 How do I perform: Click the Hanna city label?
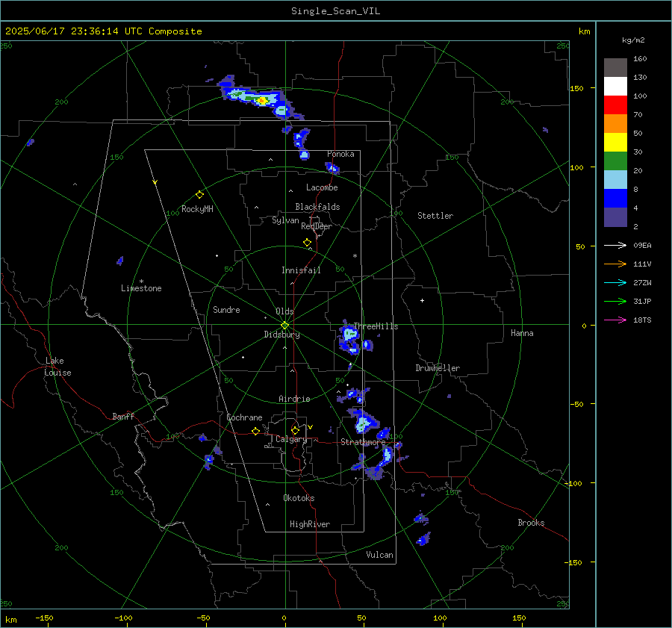tap(522, 333)
